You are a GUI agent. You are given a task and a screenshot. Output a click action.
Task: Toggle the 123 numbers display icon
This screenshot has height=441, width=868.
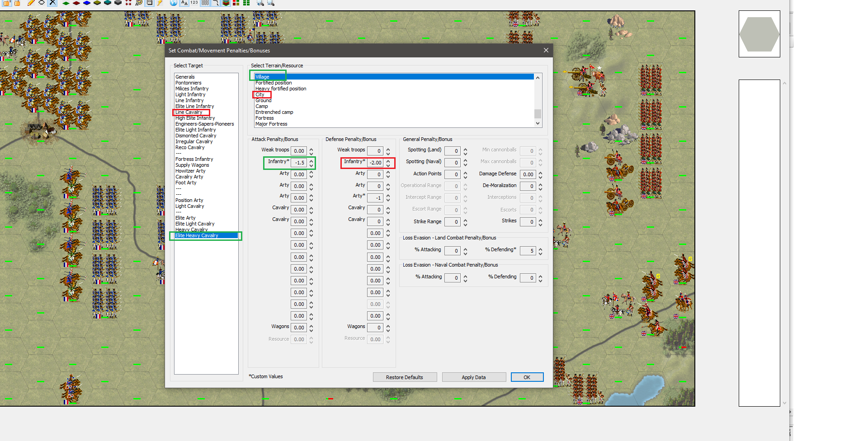[194, 3]
